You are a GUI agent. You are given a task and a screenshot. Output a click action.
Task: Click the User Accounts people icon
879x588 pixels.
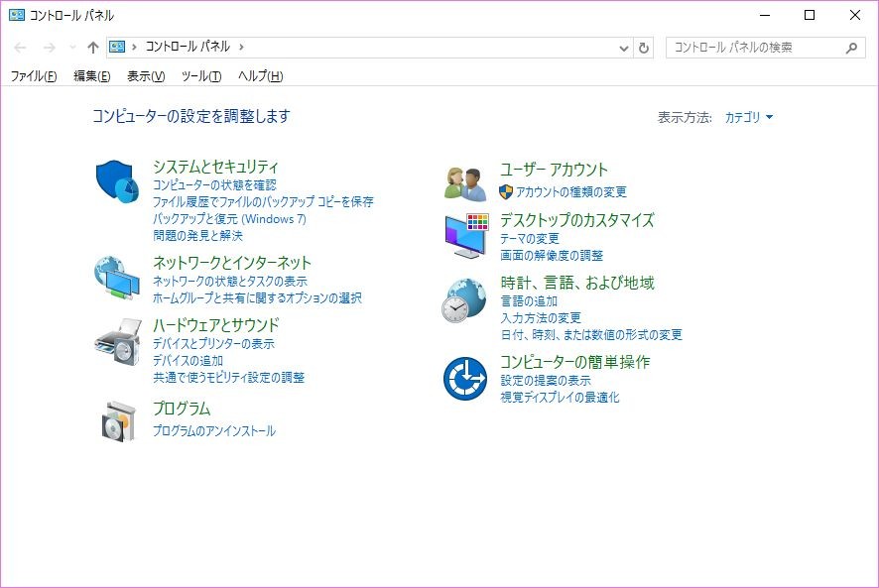464,182
